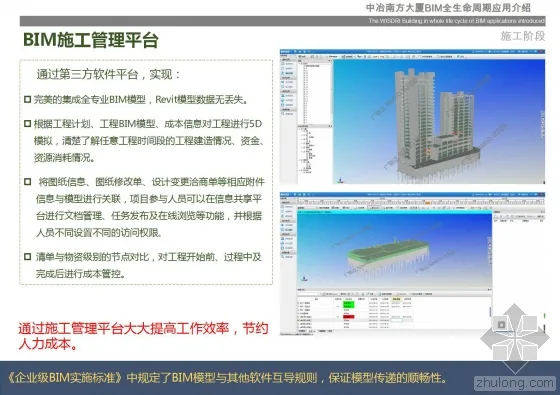Click the orange marker on the lower screenshot timeline

click(x=427, y=202)
